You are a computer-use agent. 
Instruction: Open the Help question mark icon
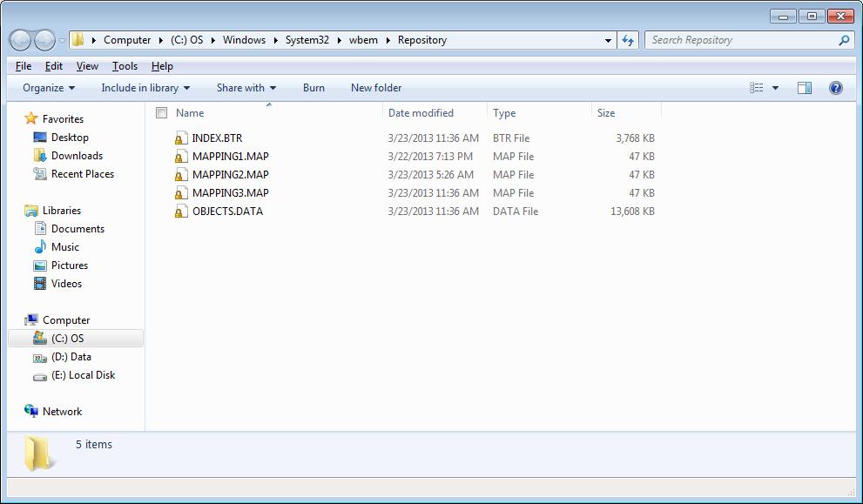[836, 88]
